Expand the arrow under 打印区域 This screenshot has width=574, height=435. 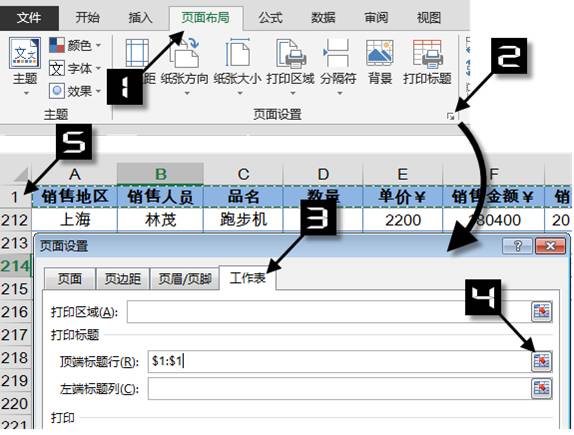point(293,93)
